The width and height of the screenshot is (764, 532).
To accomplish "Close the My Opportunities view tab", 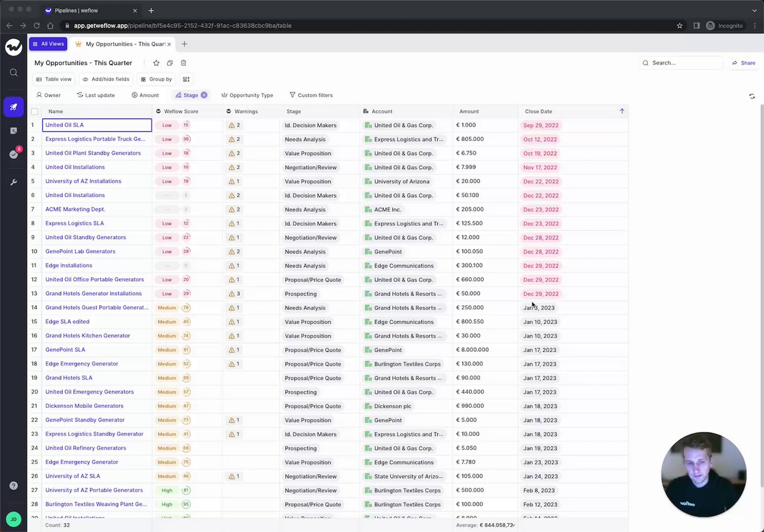I will tap(169, 44).
